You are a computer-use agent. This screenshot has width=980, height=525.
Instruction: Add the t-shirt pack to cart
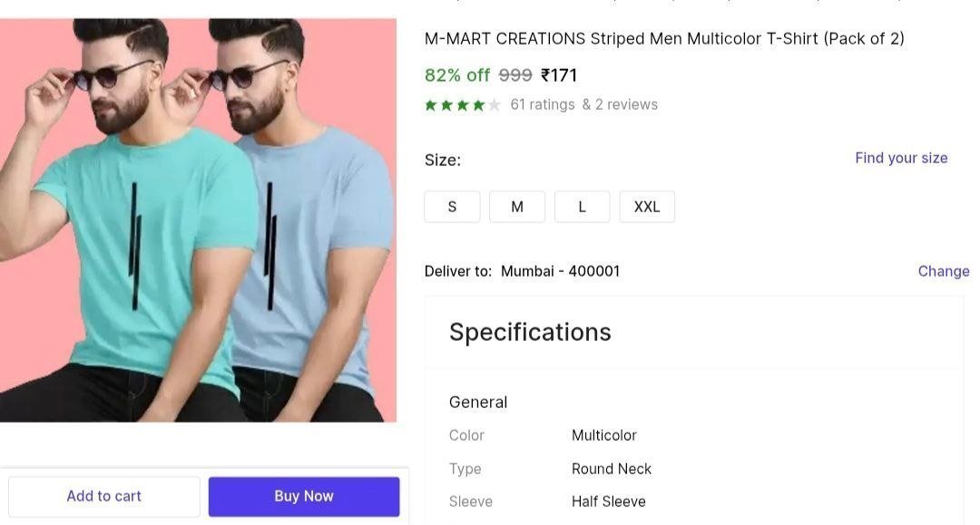103,496
